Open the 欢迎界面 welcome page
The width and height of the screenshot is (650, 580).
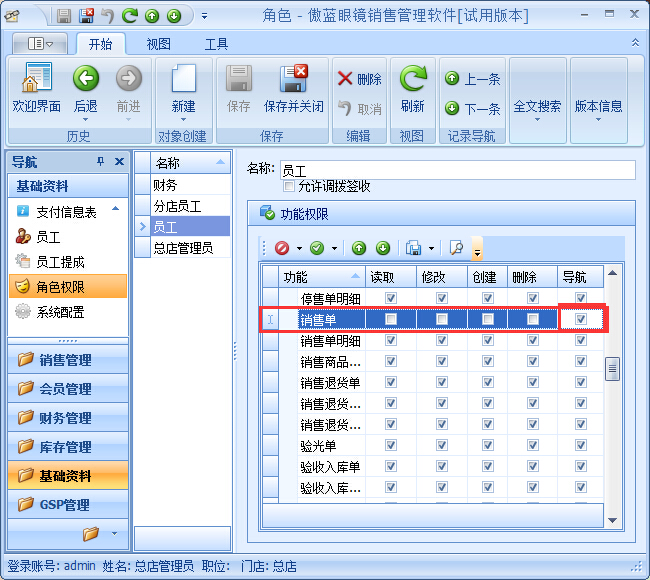click(37, 89)
